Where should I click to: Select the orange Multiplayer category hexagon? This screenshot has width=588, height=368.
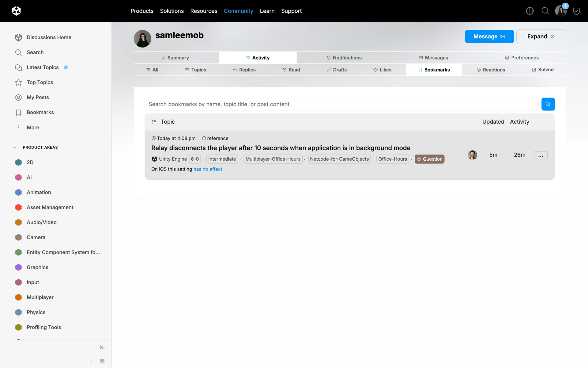click(x=18, y=297)
